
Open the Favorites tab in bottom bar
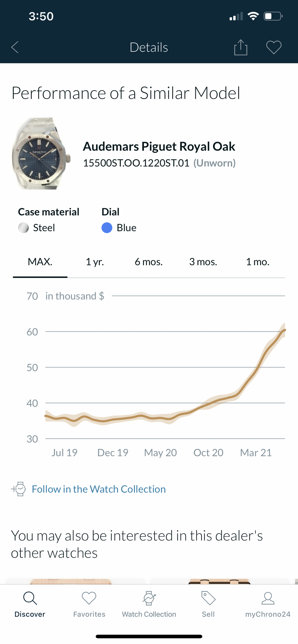click(89, 604)
